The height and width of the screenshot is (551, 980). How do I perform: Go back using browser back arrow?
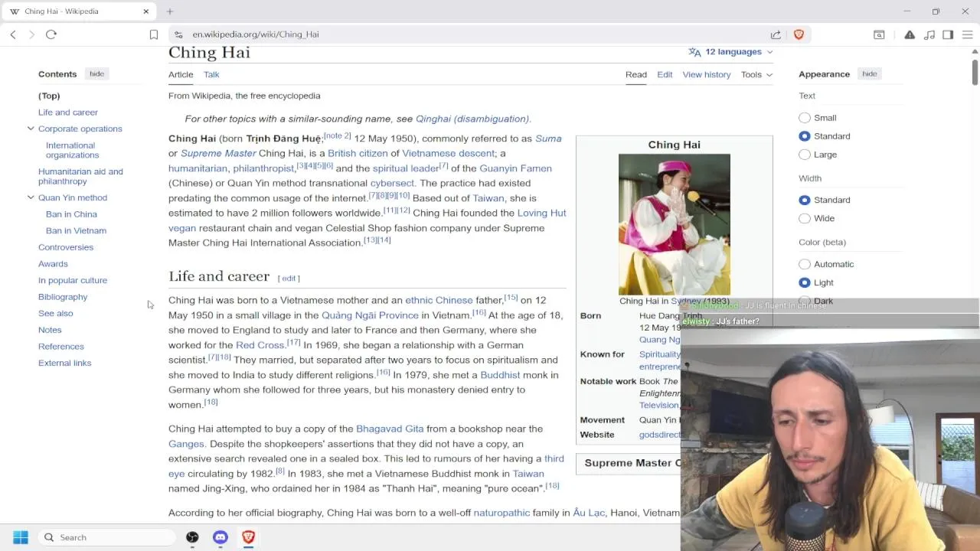point(13,34)
